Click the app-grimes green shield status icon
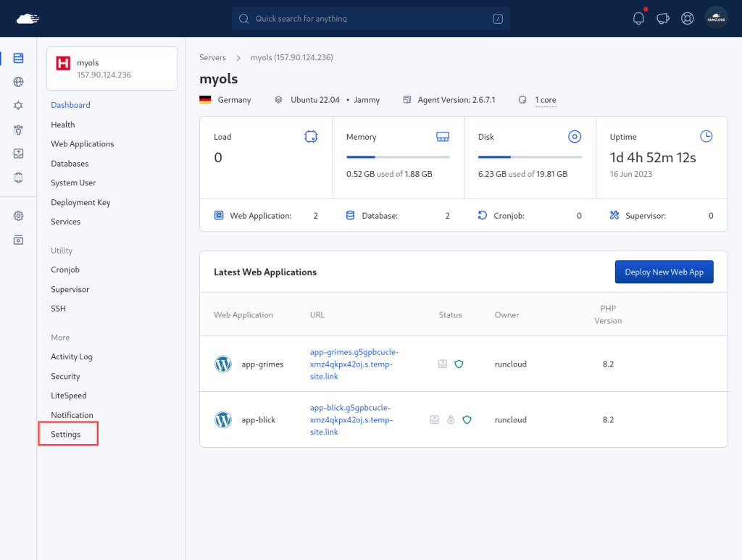 459,364
